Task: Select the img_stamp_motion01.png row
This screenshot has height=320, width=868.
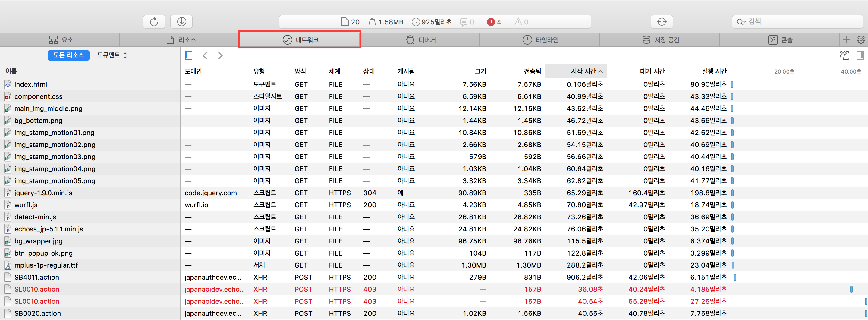Action: (x=434, y=133)
